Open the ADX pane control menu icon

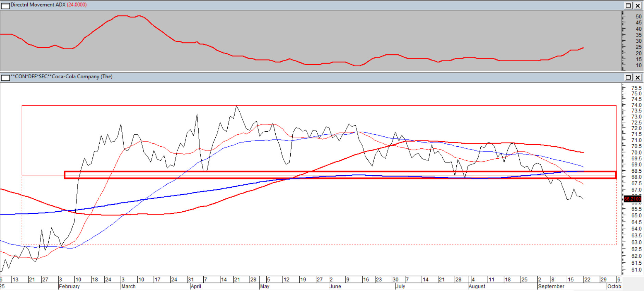pyautogui.click(x=5, y=5)
